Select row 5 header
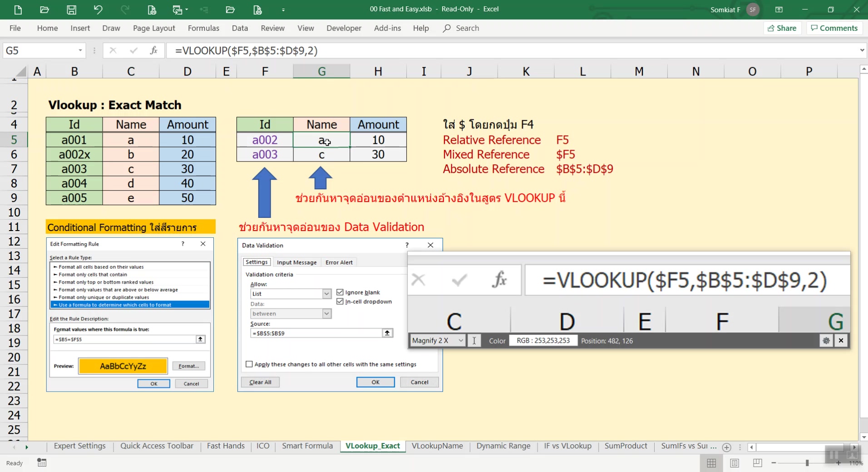 pyautogui.click(x=14, y=140)
